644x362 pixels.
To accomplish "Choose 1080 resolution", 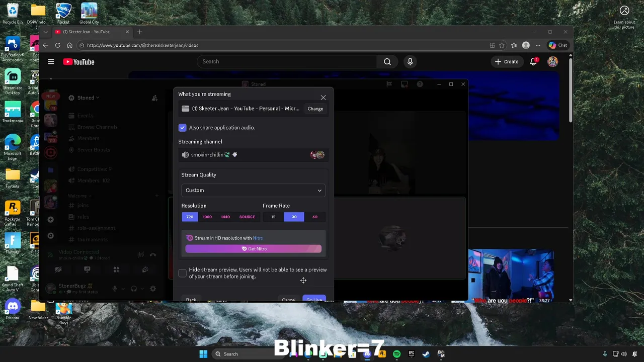I will (207, 217).
